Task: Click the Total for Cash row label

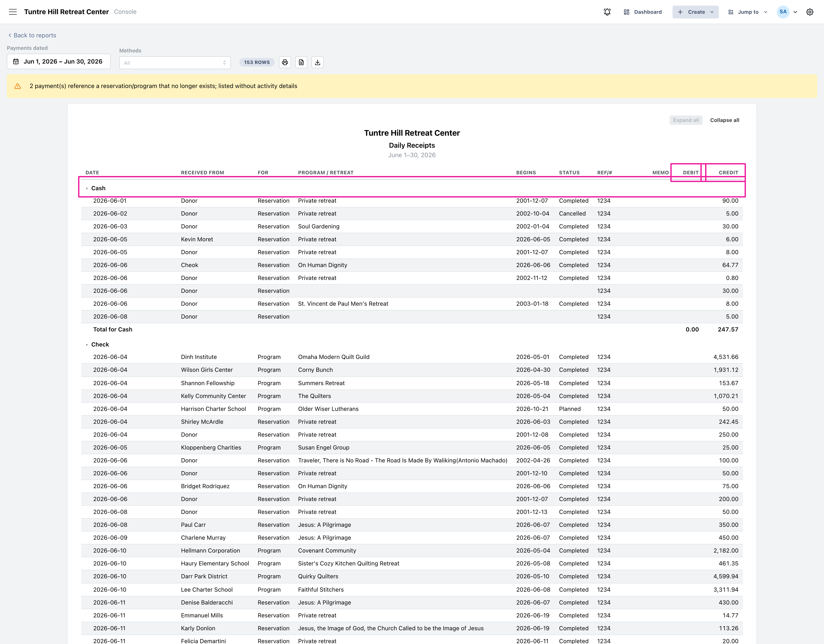Action: click(113, 330)
